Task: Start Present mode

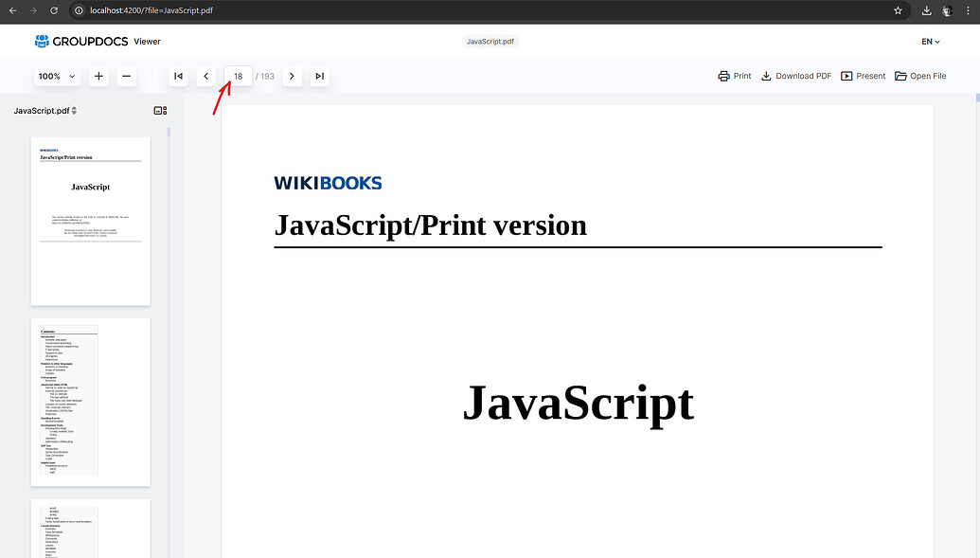Action: (x=863, y=76)
